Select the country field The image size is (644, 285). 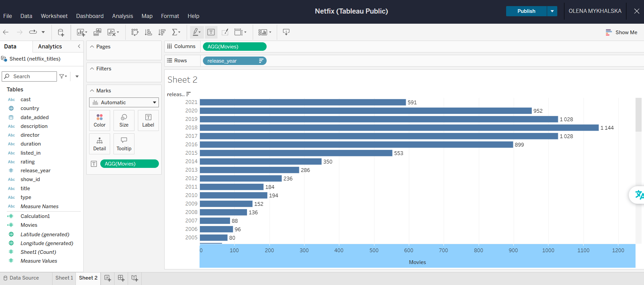[x=30, y=108]
